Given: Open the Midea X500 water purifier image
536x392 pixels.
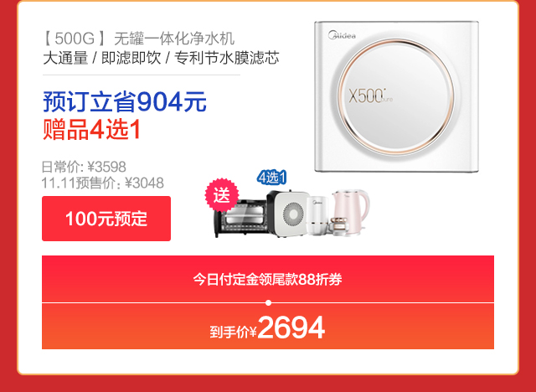Looking at the screenshot, I should tap(396, 96).
